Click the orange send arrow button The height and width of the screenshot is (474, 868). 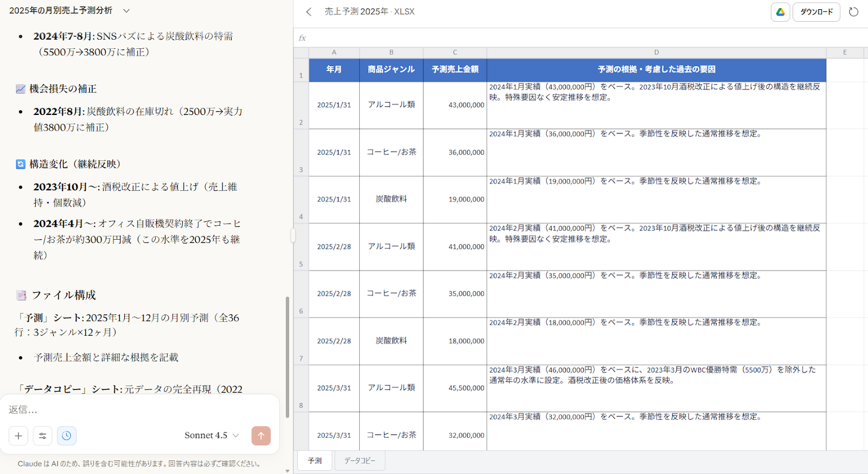coord(261,435)
